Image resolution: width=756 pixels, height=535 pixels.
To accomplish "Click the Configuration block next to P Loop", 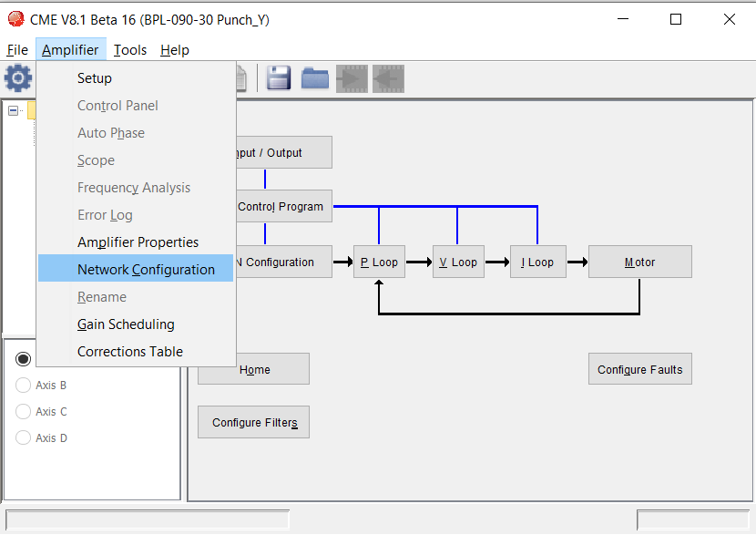I will point(284,262).
